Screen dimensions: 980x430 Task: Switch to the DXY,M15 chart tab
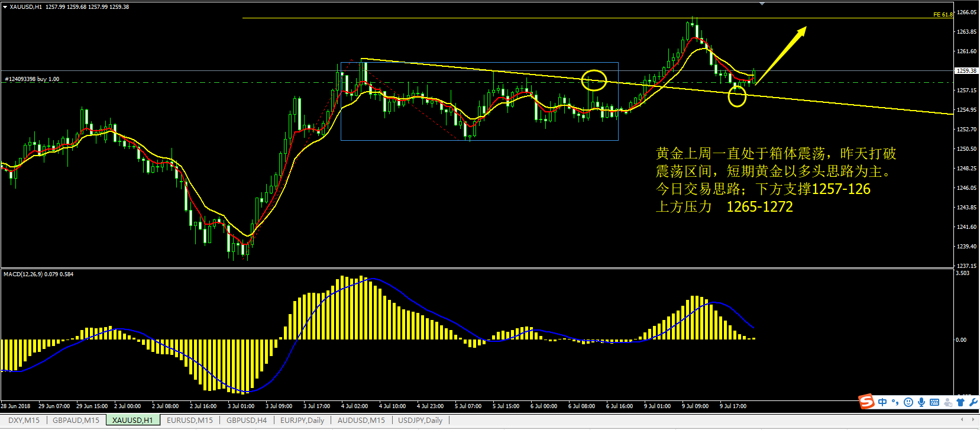pos(24,421)
